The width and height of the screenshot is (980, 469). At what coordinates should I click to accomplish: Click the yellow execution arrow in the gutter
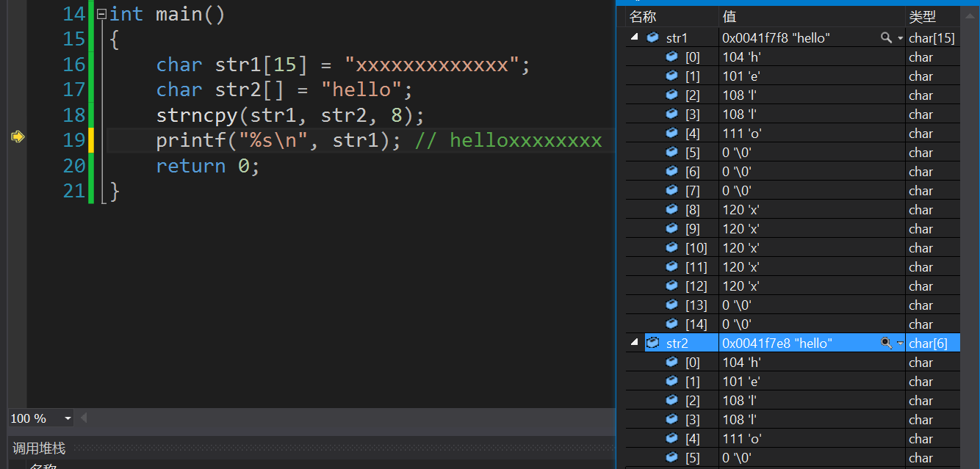pyautogui.click(x=16, y=136)
